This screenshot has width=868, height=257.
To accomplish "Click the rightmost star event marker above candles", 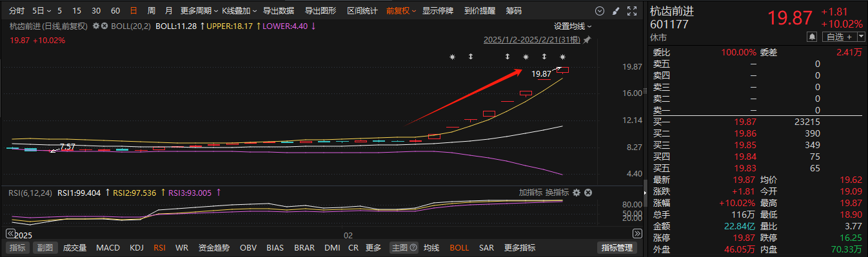I will click(x=563, y=57).
